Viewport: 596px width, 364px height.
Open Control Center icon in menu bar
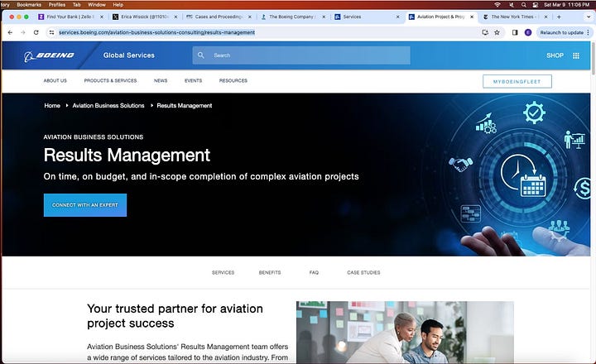pyautogui.click(x=536, y=5)
